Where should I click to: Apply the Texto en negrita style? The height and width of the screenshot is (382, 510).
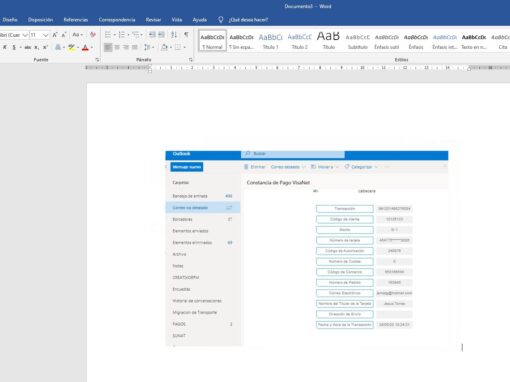click(x=474, y=41)
